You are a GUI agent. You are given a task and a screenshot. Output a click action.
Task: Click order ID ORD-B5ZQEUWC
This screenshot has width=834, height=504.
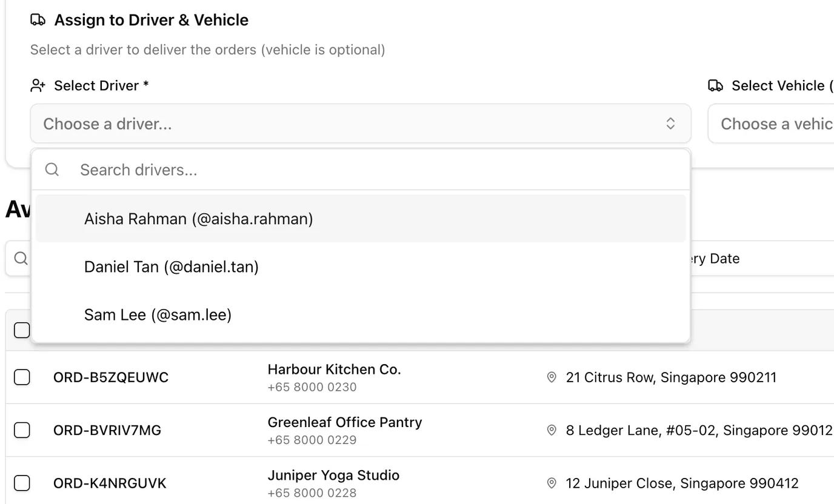pos(111,377)
